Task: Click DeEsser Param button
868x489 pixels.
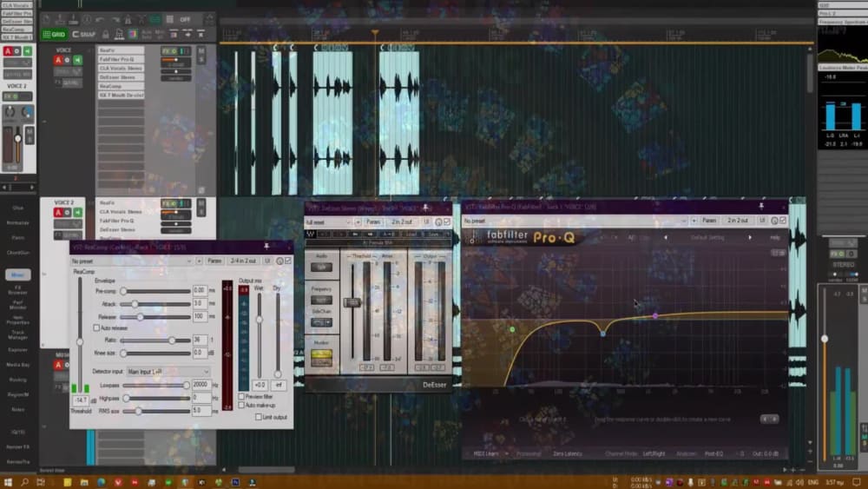Action: [373, 222]
